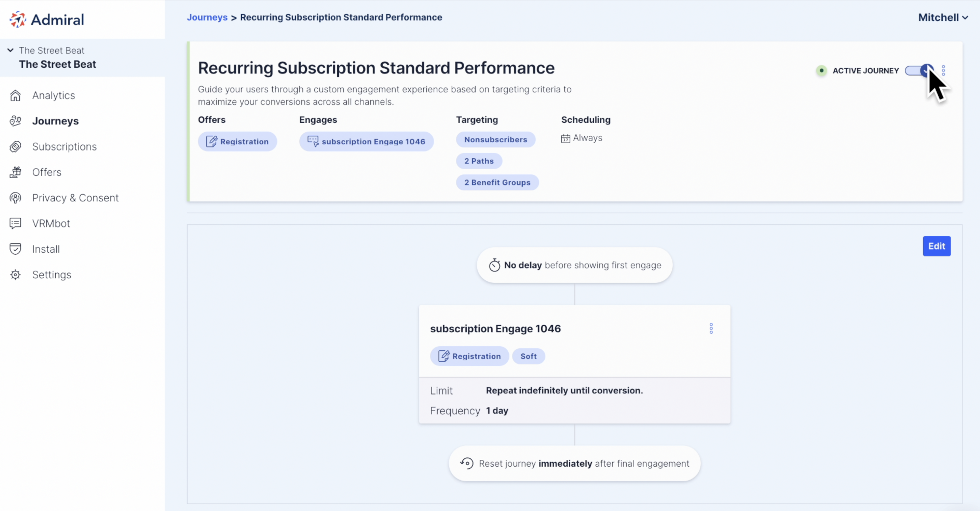
Task: Click the '1 day' frequency value
Action: tap(497, 411)
